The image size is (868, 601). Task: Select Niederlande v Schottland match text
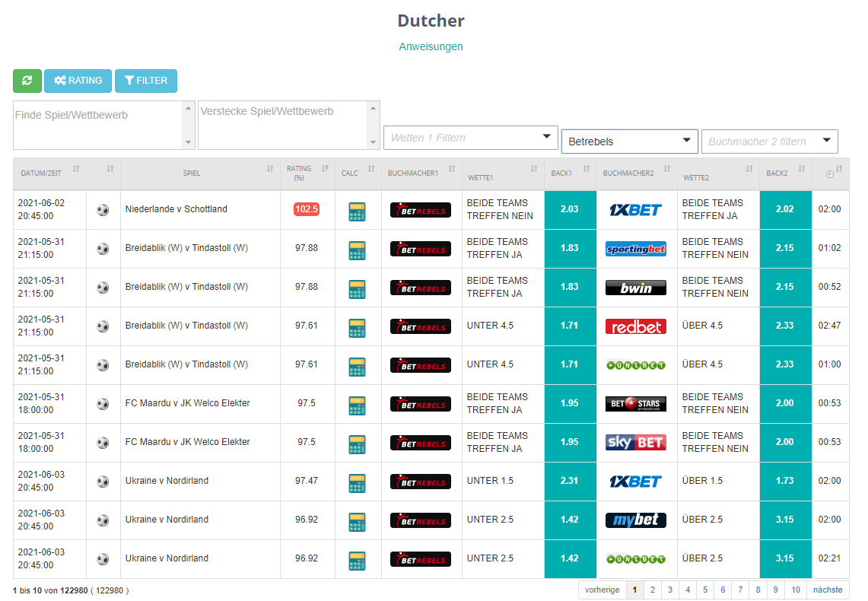point(176,209)
